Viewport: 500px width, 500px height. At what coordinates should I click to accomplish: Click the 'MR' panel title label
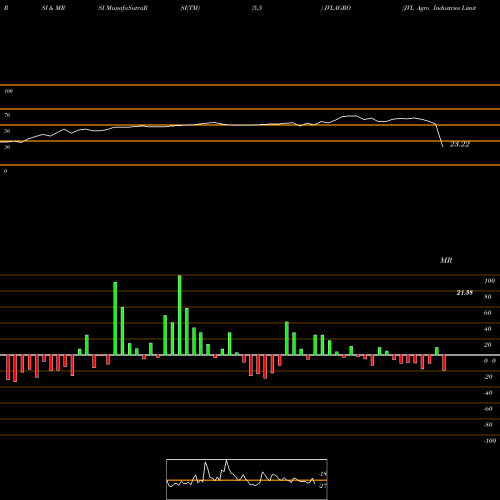(x=446, y=260)
